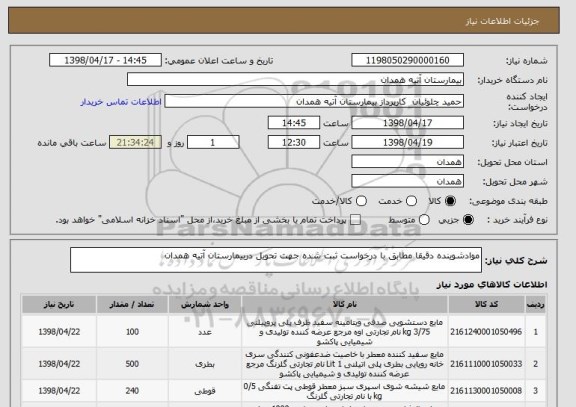The height and width of the screenshot is (407, 576).
Task: Select the کالا radio button
Action: [x=450, y=201]
